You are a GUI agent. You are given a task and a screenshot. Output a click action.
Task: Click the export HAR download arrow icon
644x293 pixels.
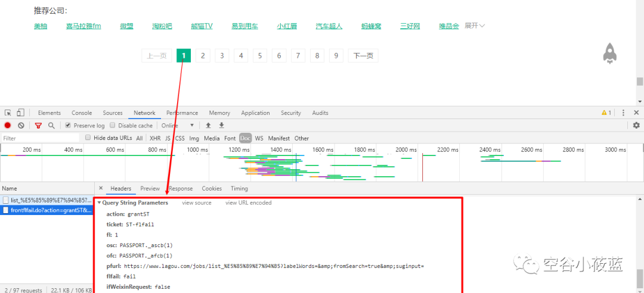(222, 126)
